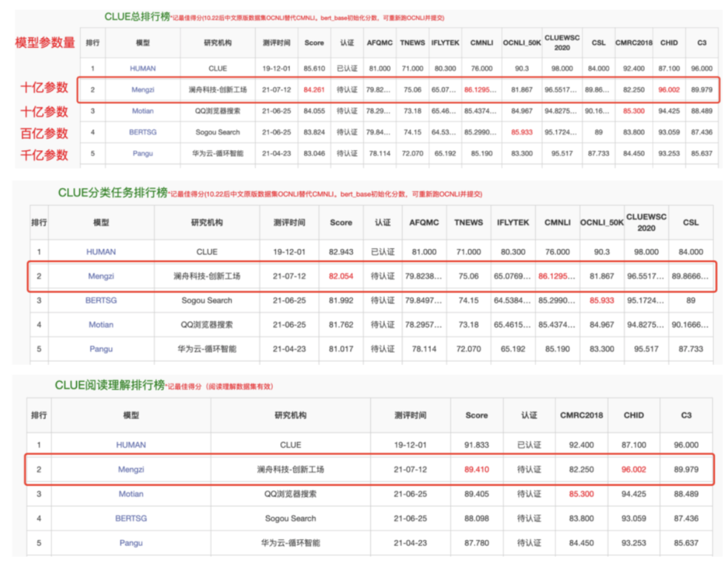728x565 pixels.
Task: Click the 千亿参数 annotation beside Pangu
Action: 44,155
